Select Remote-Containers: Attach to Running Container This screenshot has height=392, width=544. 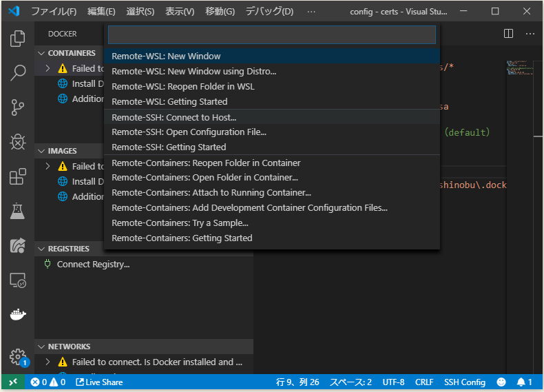272,193
